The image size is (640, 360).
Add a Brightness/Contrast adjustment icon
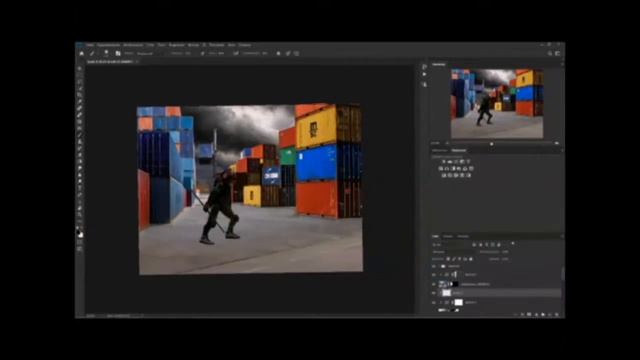click(444, 162)
